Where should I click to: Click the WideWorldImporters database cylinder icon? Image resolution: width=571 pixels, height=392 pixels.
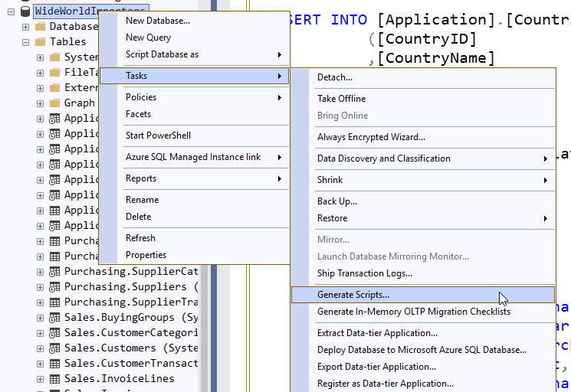(25, 11)
